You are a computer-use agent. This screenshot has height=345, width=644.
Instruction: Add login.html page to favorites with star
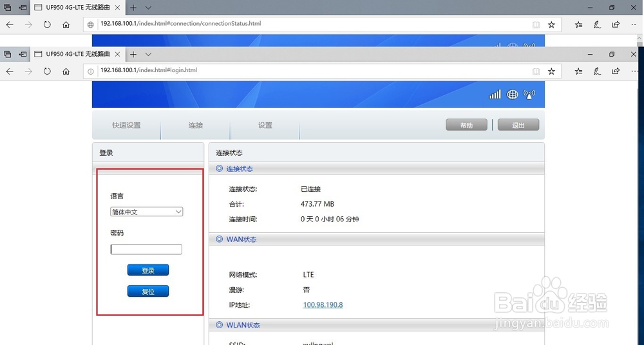(x=552, y=71)
